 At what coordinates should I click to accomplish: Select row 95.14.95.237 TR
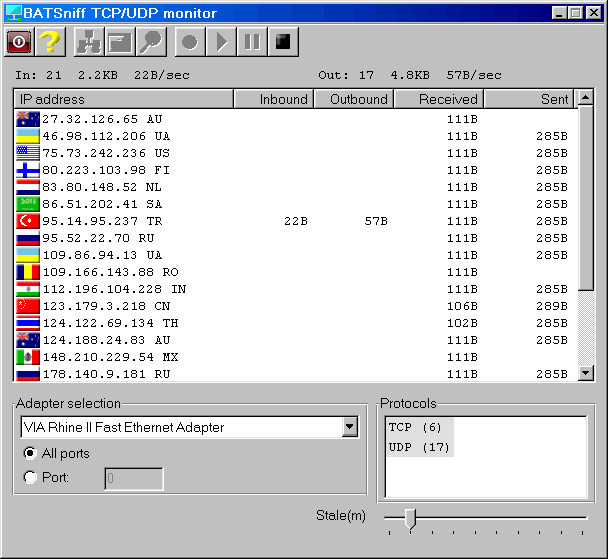(296, 221)
